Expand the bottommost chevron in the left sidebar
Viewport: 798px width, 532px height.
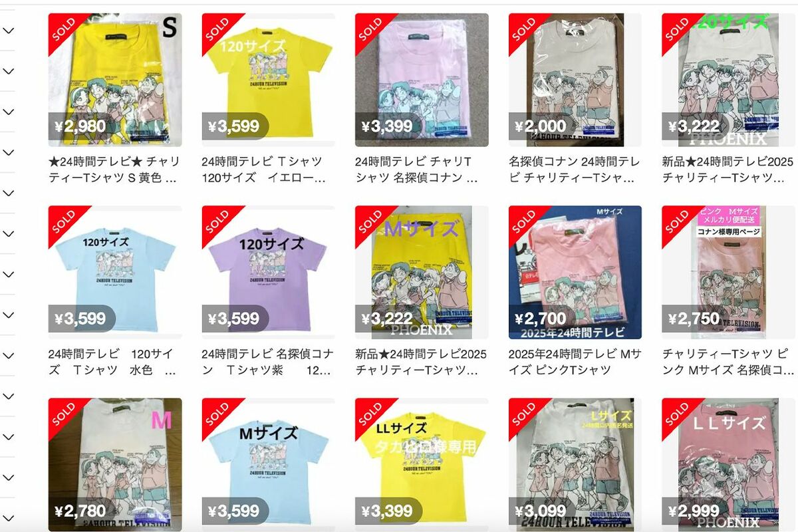tap(8, 518)
